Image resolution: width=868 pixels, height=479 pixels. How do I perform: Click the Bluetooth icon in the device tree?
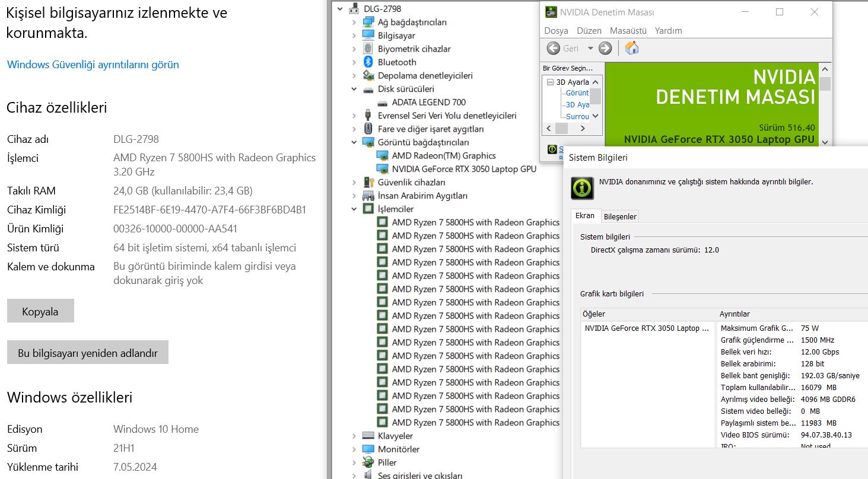[368, 62]
